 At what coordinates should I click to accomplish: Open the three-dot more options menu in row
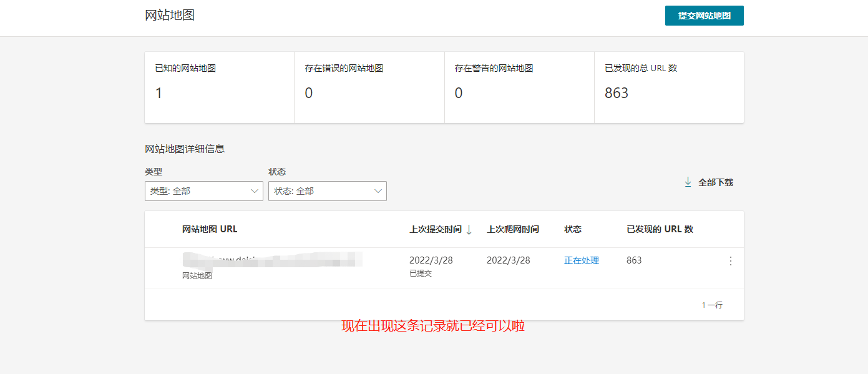(x=731, y=261)
